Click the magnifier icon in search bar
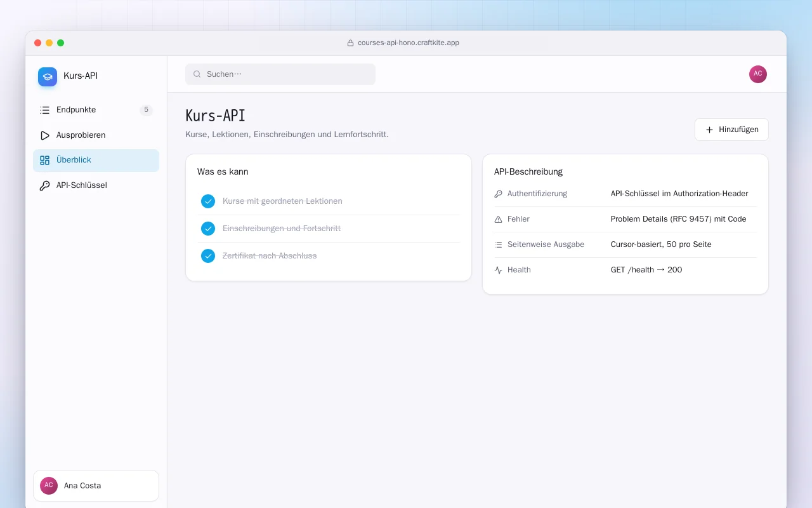 point(197,74)
